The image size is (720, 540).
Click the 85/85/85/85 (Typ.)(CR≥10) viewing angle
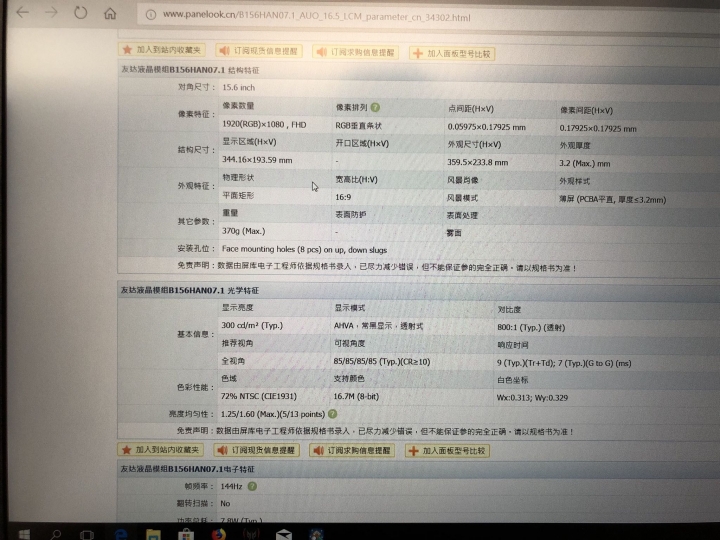pyautogui.click(x=382, y=361)
